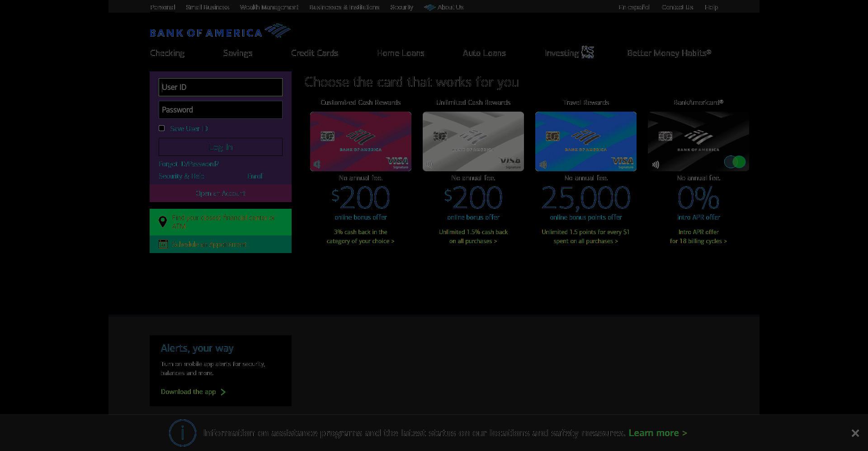Screen dimensions: 868x451
Task: Find your closest financial center or ATM
Action: click(221, 222)
